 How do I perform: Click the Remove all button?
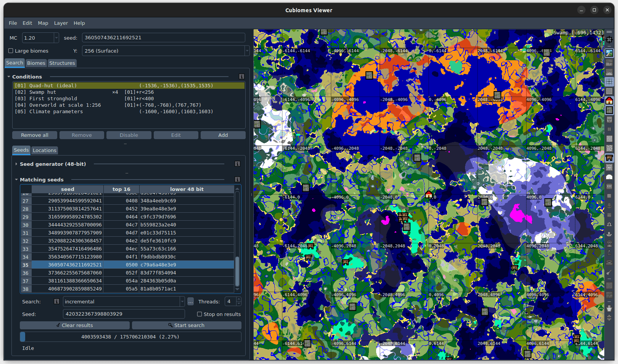pyautogui.click(x=35, y=135)
